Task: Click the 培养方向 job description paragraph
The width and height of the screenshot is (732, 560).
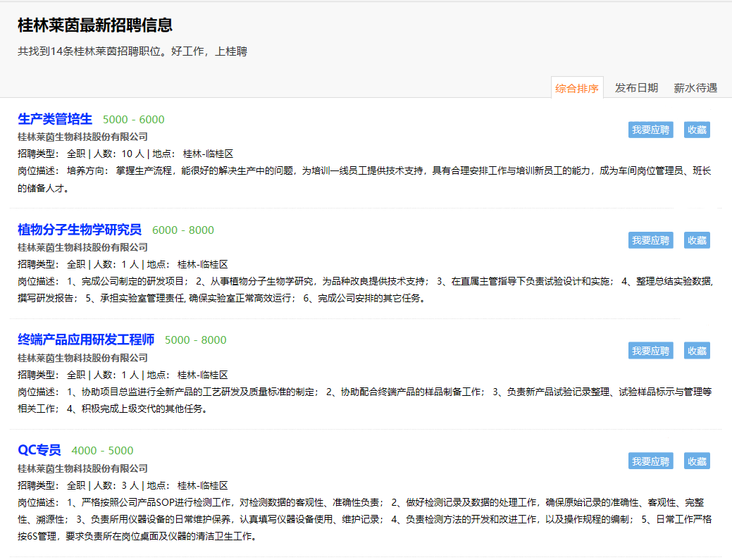Action: click(364, 180)
